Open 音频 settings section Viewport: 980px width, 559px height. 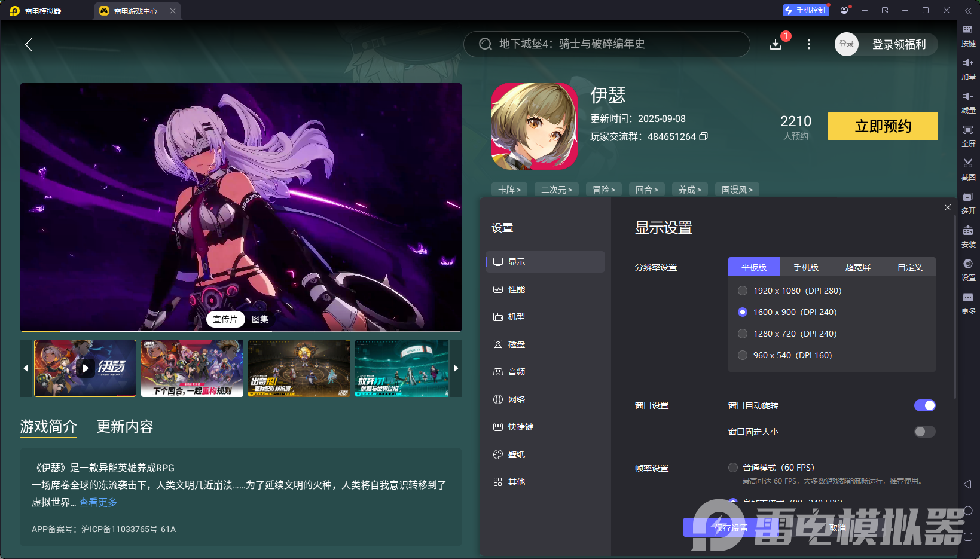point(545,372)
